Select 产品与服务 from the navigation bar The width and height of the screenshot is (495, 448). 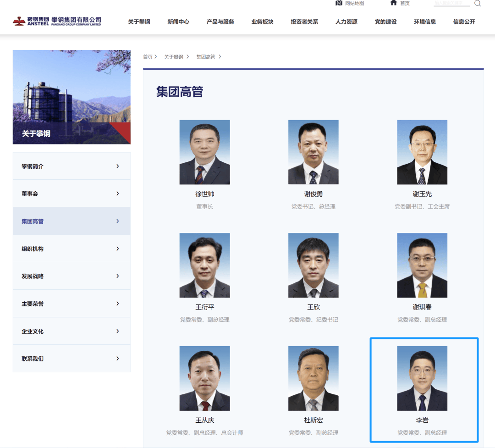point(220,22)
